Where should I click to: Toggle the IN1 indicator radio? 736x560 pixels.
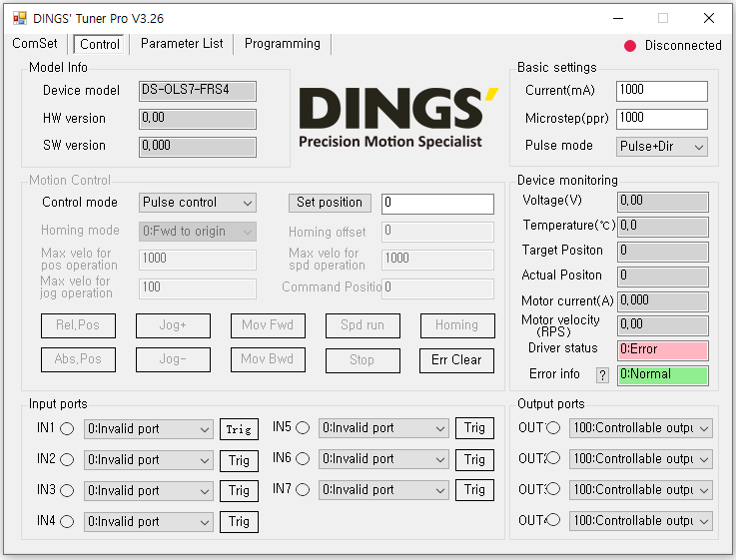coord(67,428)
